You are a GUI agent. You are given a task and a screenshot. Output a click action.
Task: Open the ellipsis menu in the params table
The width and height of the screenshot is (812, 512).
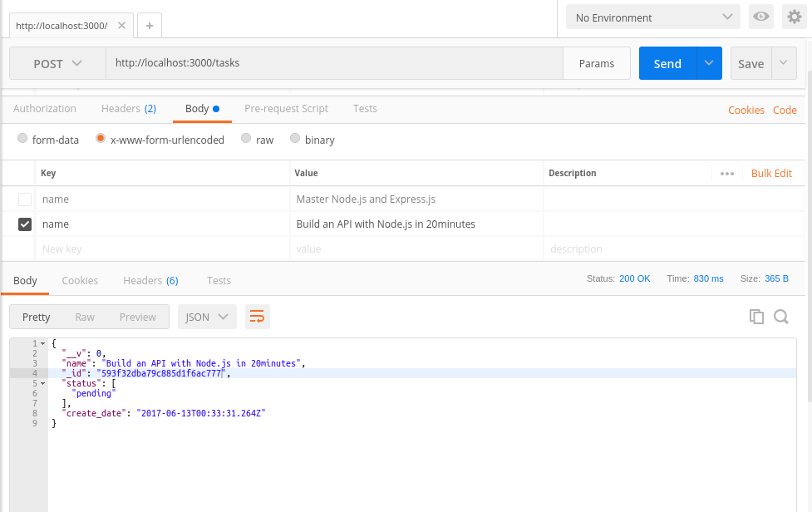tap(727, 173)
